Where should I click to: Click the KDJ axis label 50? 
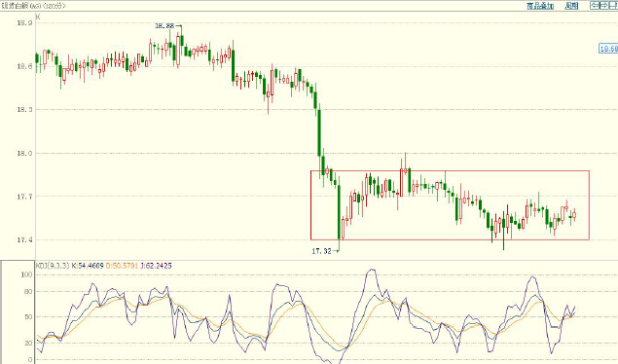(28, 317)
